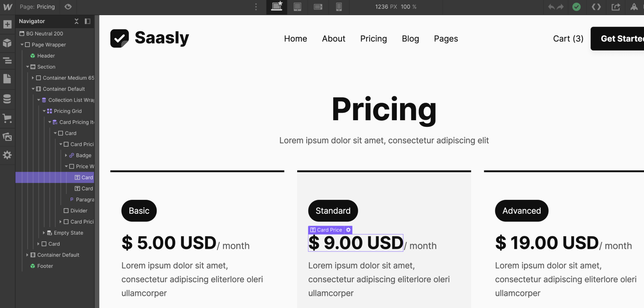Open the Blog nav menu item
This screenshot has width=644, height=308.
410,39
